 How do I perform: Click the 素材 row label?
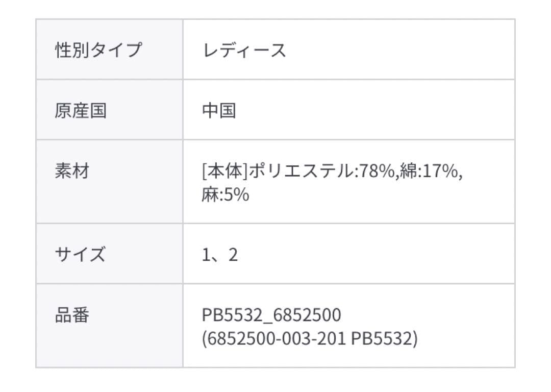(72, 170)
